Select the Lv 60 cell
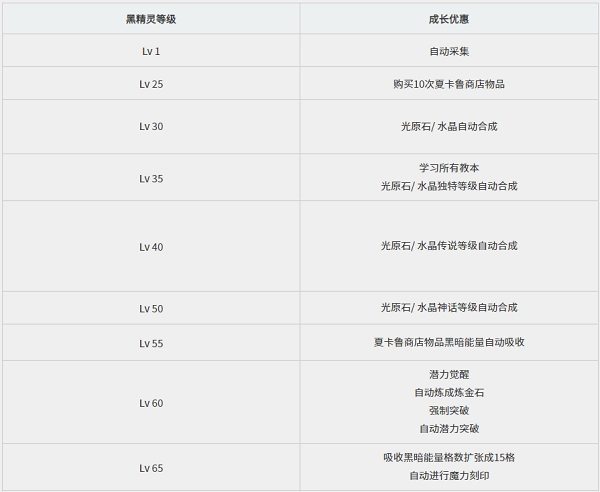This screenshot has width=600, height=492. point(151,402)
